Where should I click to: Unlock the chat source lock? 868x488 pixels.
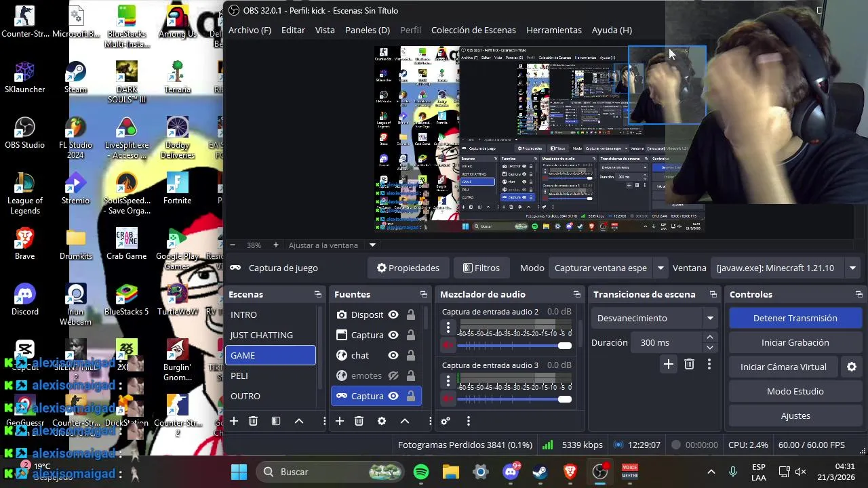[x=411, y=355]
